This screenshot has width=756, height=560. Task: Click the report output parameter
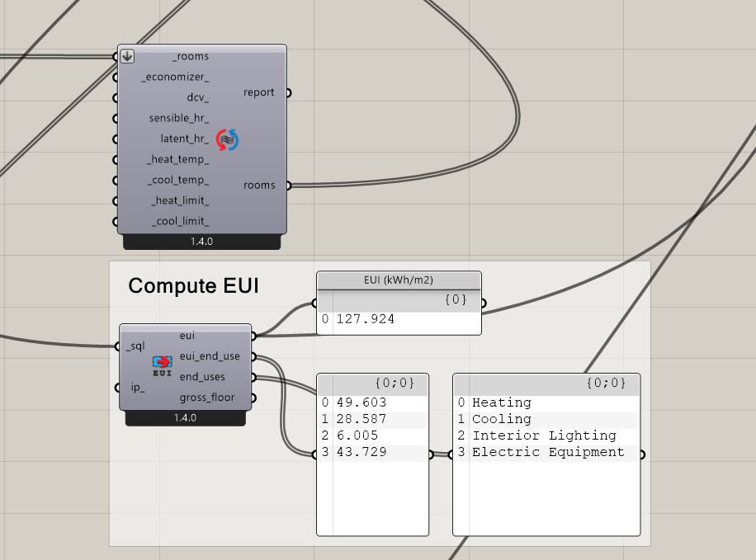[x=259, y=92]
